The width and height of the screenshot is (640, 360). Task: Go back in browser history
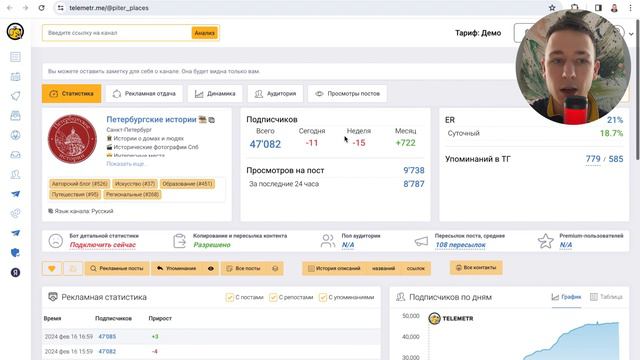tap(10, 8)
